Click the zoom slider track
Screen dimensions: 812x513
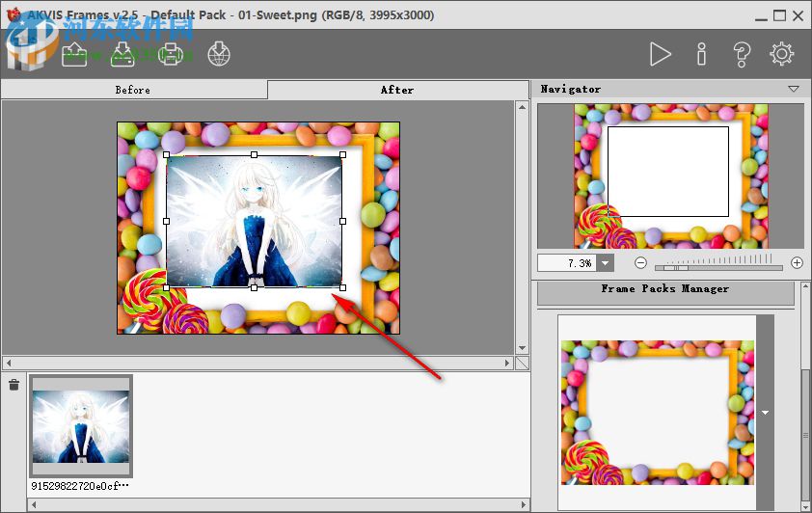tap(718, 268)
